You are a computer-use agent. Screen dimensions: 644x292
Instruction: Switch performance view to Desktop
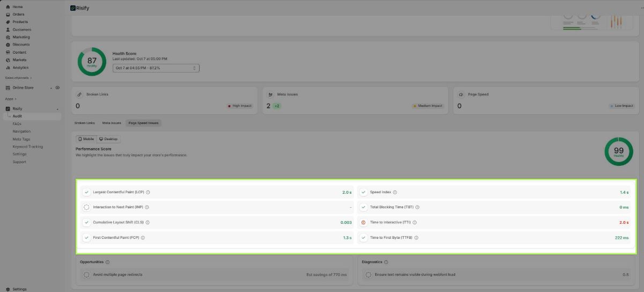click(x=108, y=139)
